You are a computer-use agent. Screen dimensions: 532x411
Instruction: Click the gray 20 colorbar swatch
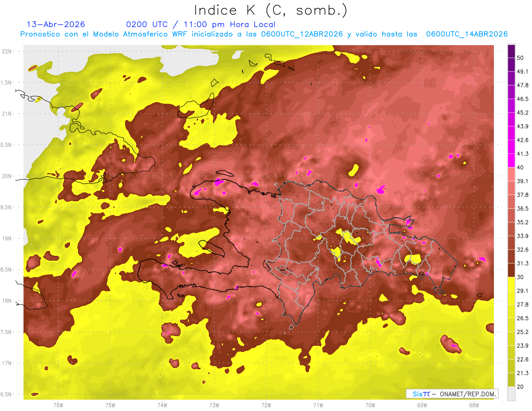[511, 394]
